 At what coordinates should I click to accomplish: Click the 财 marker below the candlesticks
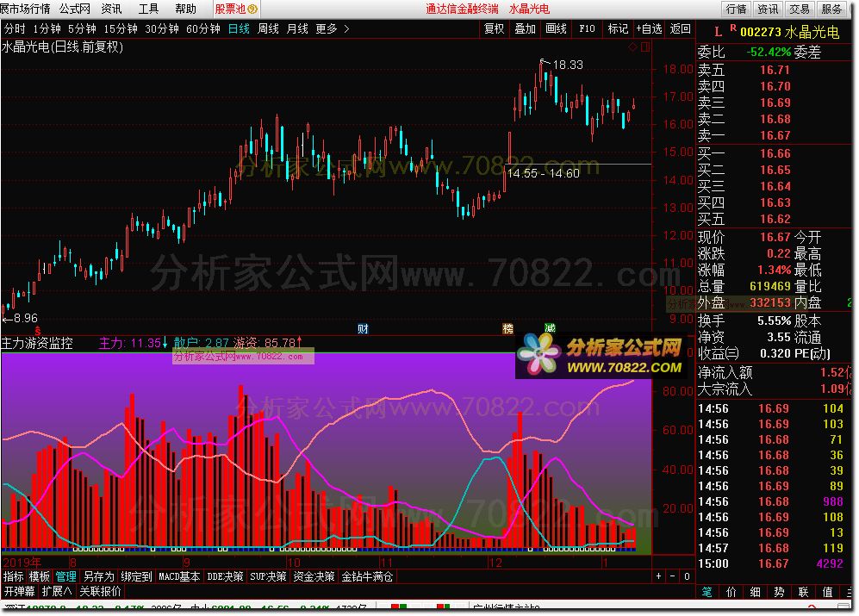pos(364,328)
